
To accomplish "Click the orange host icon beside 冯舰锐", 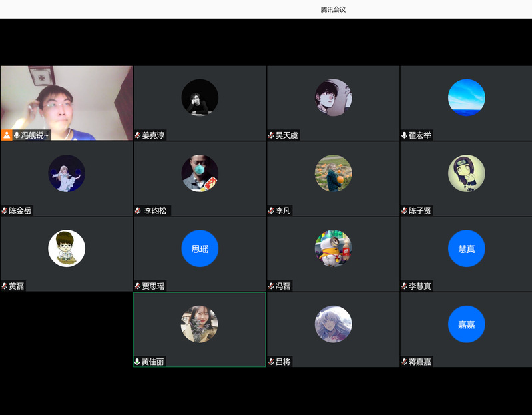I will coord(7,135).
